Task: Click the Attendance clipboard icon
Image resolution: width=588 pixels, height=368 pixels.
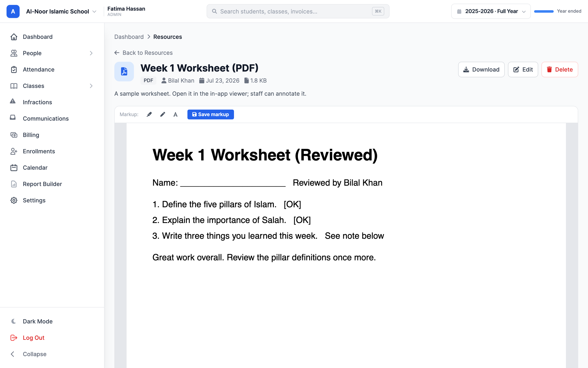Action: coord(14,70)
